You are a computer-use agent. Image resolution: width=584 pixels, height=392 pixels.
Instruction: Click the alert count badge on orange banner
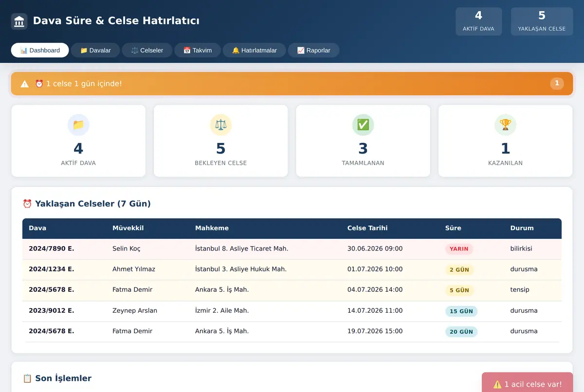point(557,84)
